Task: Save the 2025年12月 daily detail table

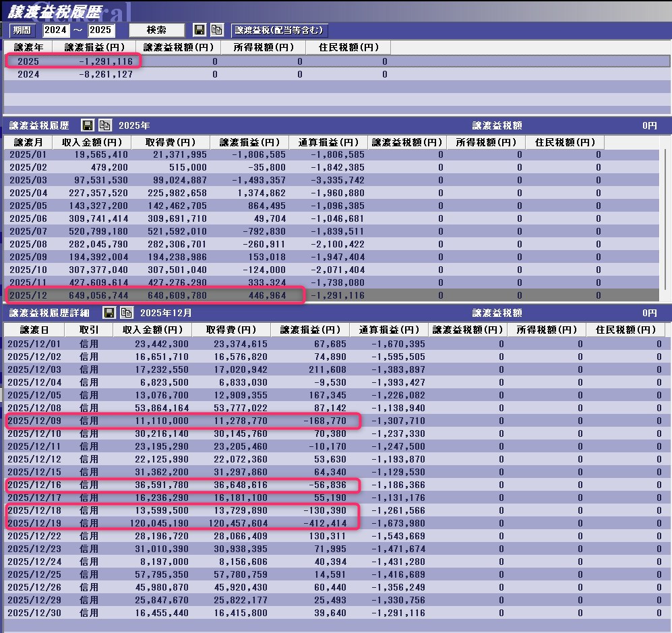Action: pos(109,313)
